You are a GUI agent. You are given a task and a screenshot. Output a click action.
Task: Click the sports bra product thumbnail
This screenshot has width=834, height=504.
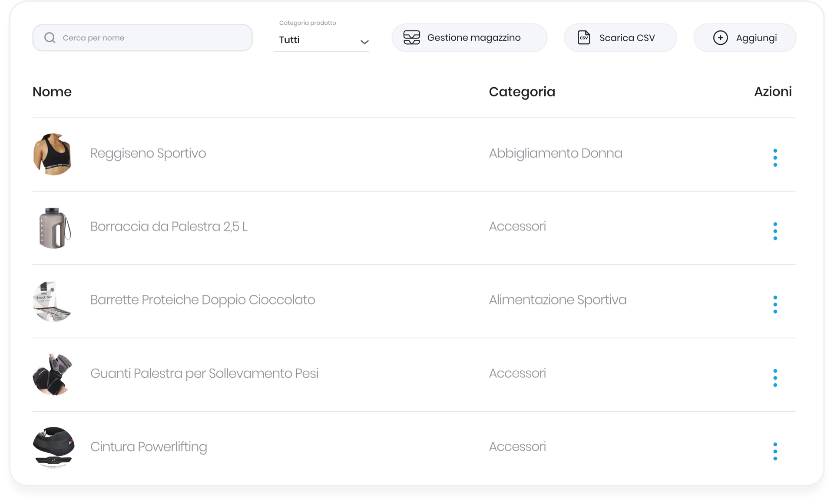coord(53,154)
